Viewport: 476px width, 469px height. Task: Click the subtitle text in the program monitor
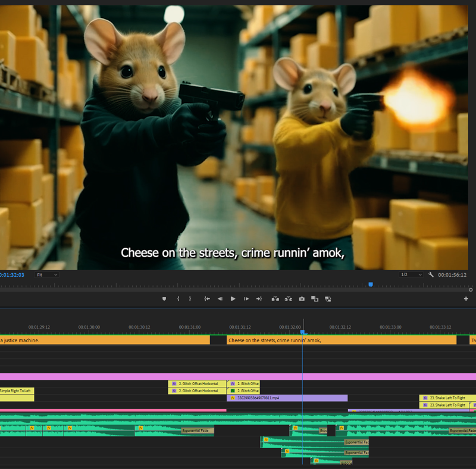[233, 253]
